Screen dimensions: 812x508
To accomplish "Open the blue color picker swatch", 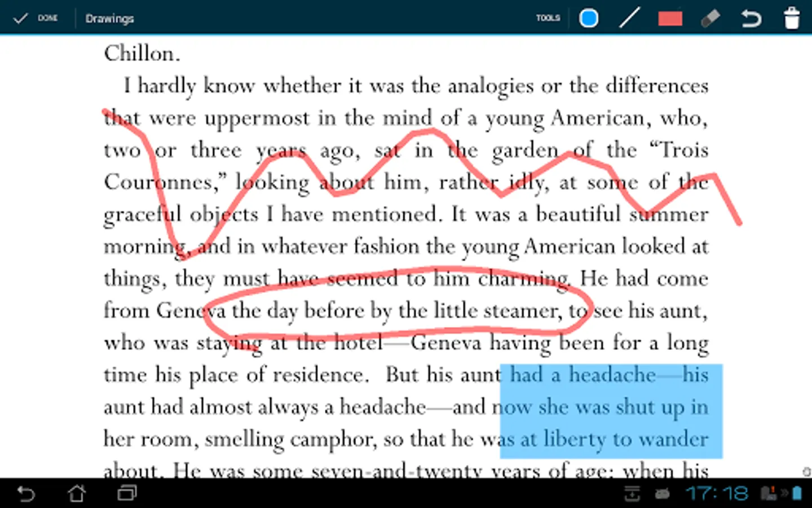I will pos(589,18).
